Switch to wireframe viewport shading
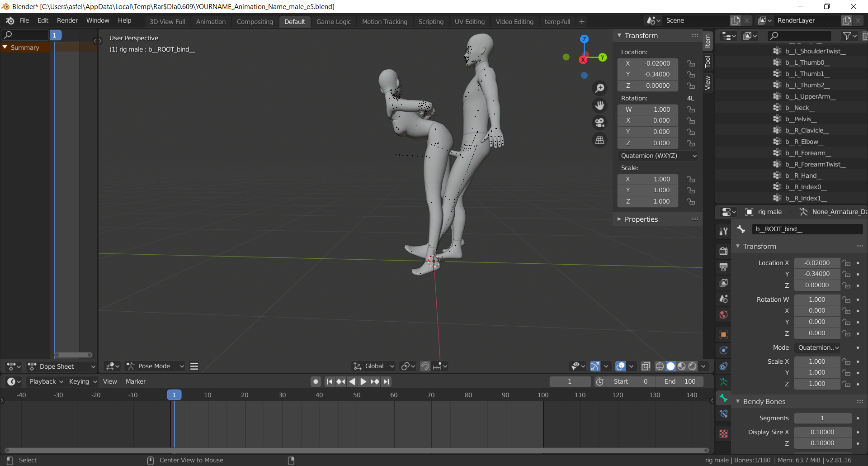The width and height of the screenshot is (868, 466). coord(660,366)
